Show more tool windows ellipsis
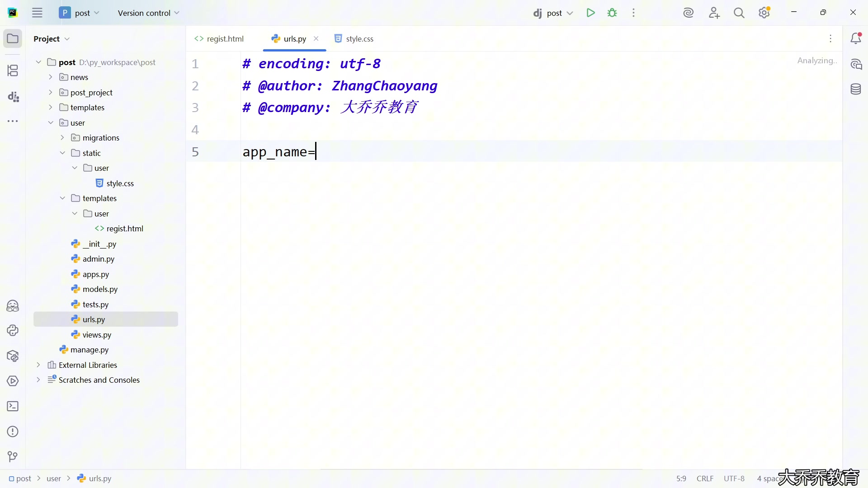The image size is (868, 488). (x=13, y=121)
